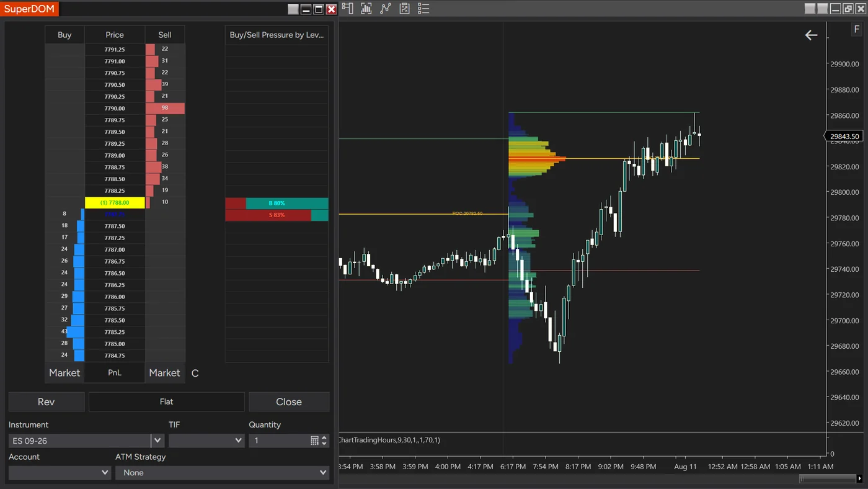Open the Drawing Tools line icon

click(x=386, y=9)
